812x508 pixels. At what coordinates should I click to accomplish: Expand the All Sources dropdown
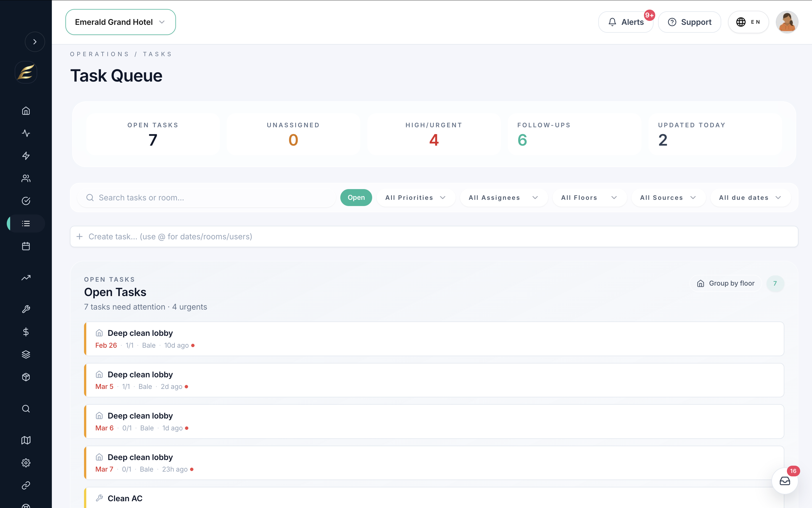(668, 198)
